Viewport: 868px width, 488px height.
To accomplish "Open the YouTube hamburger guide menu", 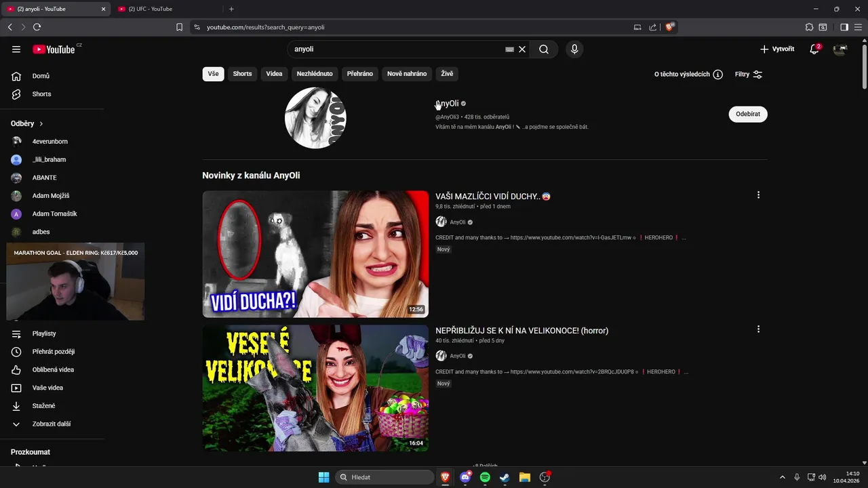I will pos(16,49).
